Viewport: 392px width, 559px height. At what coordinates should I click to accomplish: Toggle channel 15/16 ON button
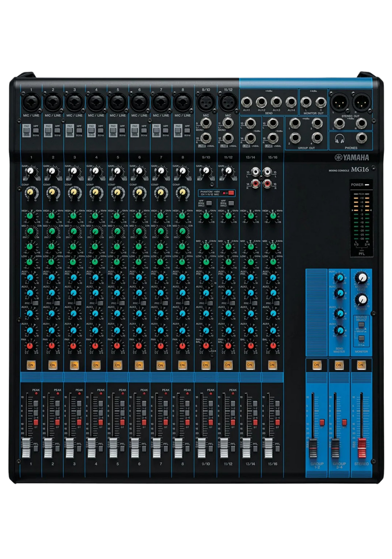[x=272, y=364]
